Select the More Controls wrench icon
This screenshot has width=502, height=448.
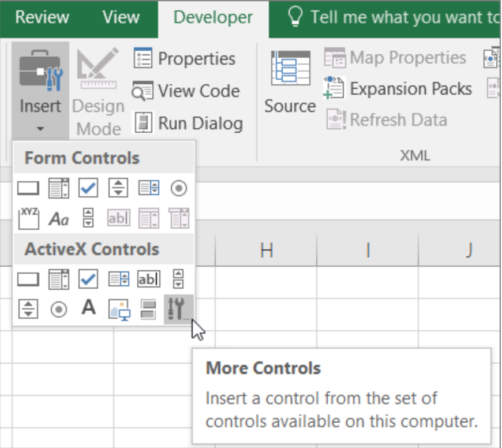click(179, 309)
